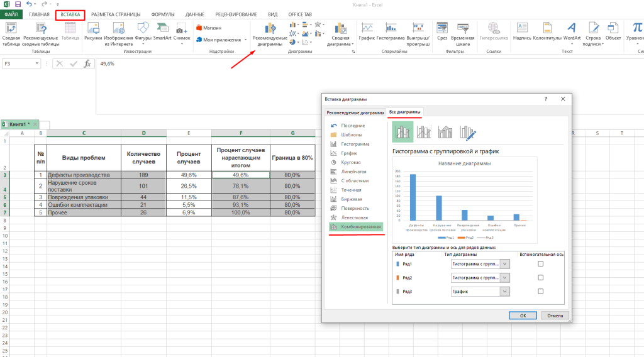The width and height of the screenshot is (644, 357).
Task: Insert a Выигрыш/проигрыш sparkline
Action: 418,34
